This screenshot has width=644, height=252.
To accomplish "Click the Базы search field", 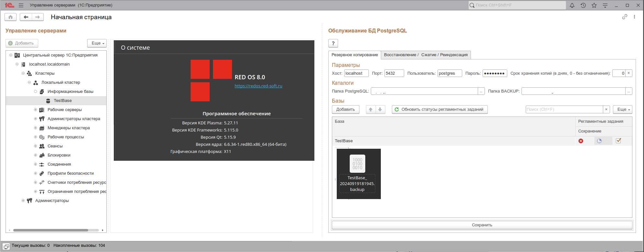I will tap(564, 109).
